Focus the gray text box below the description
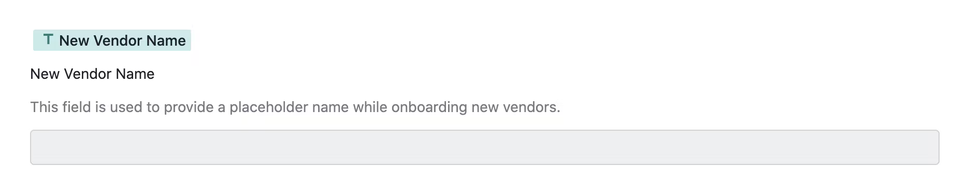This screenshot has width=980, height=193. (484, 147)
